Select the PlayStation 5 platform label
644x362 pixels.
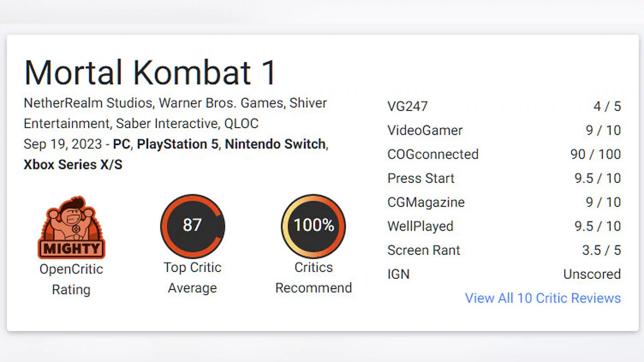[x=178, y=144]
